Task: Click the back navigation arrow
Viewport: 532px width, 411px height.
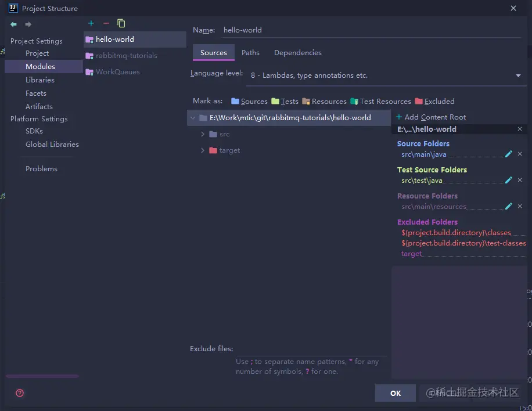Action: [x=13, y=24]
